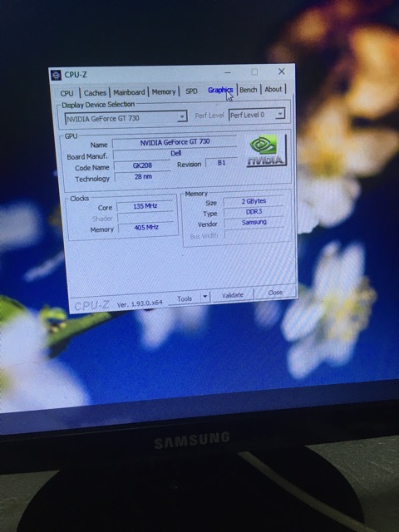399x532 pixels.
Task: Select the Graphics tab
Action: 220,90
